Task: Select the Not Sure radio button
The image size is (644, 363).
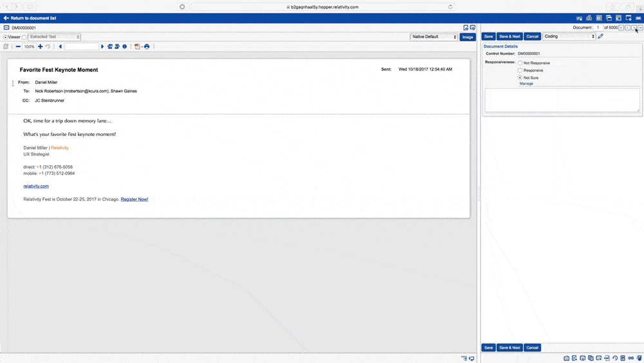Action: [x=520, y=77]
